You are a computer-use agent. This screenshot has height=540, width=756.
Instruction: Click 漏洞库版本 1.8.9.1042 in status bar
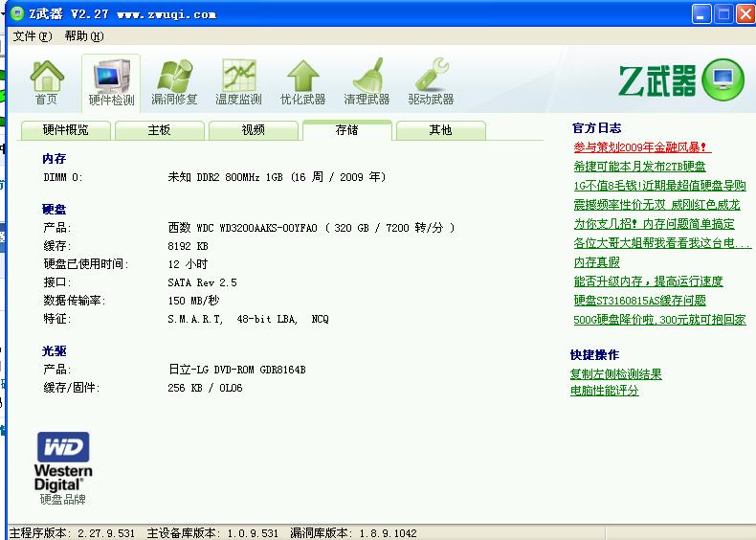pos(353,533)
